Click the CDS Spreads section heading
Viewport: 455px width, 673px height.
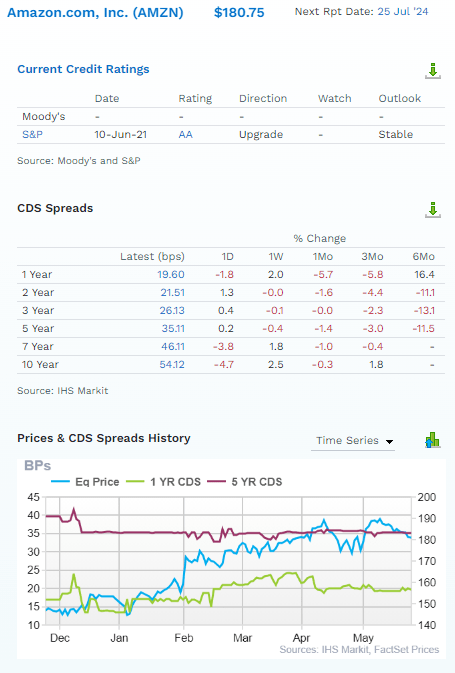point(55,208)
